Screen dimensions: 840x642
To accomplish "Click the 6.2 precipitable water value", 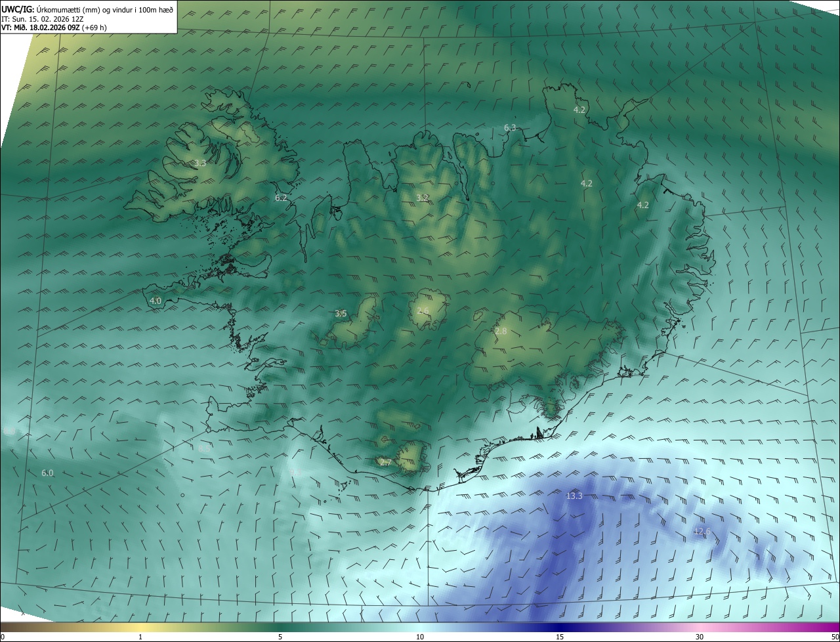I will click(x=281, y=197).
